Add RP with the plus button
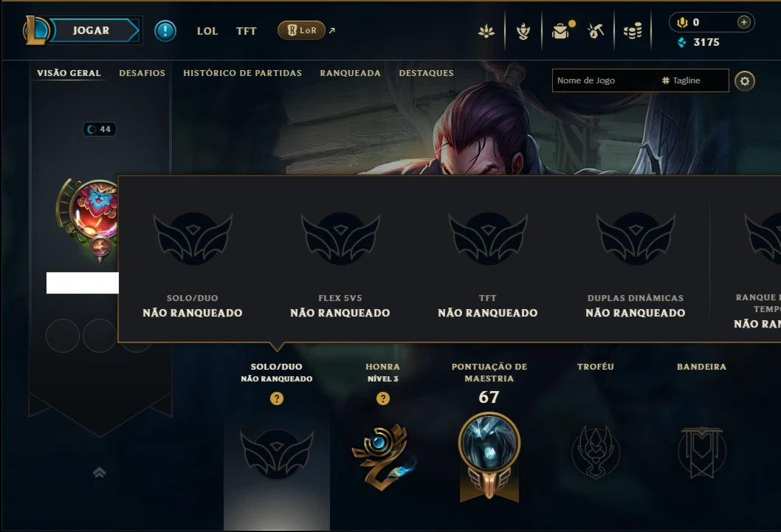This screenshot has width=781, height=532. tap(743, 22)
